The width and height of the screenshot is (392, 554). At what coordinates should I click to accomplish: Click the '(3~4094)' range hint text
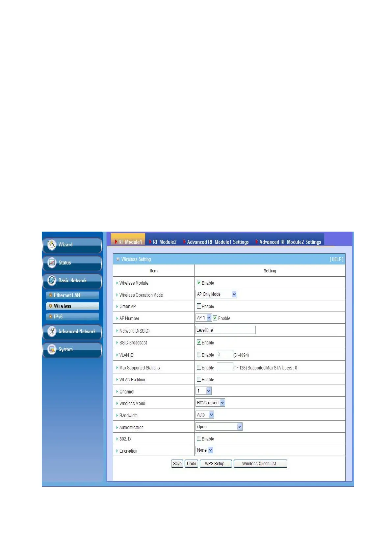241,355
